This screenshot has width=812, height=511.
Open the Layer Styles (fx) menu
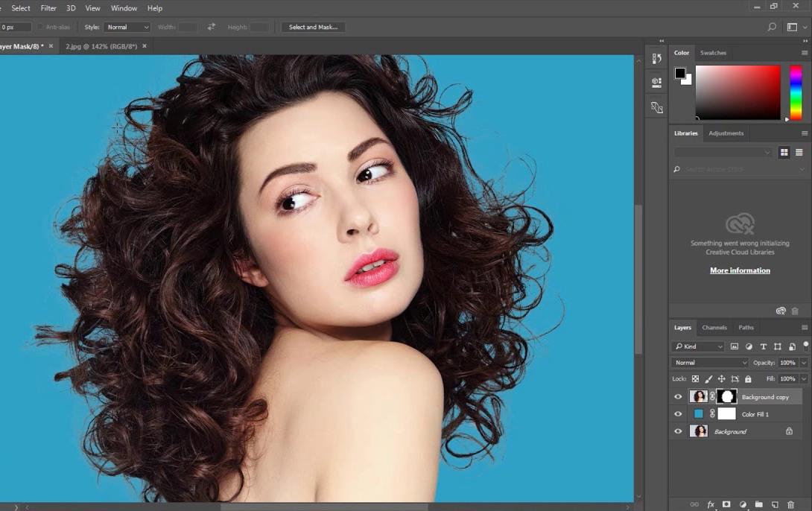click(711, 504)
